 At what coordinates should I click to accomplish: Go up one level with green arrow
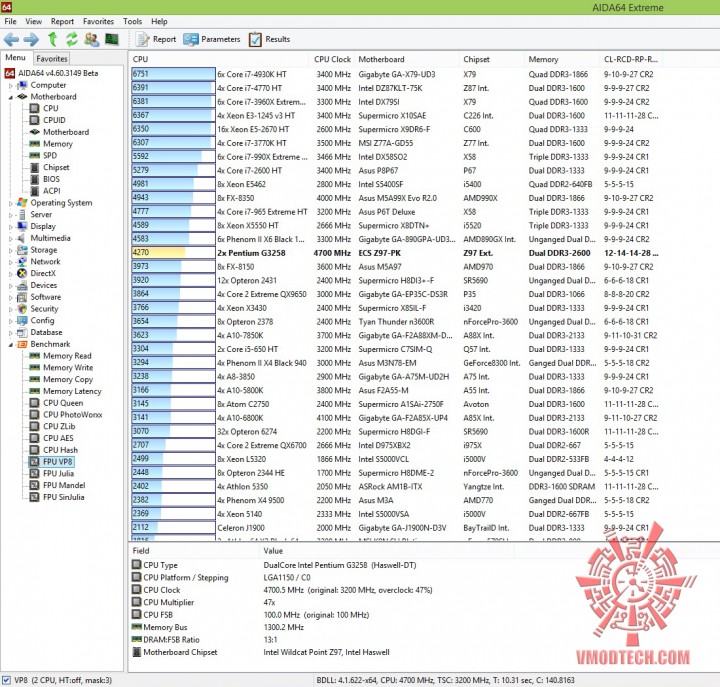pos(52,39)
